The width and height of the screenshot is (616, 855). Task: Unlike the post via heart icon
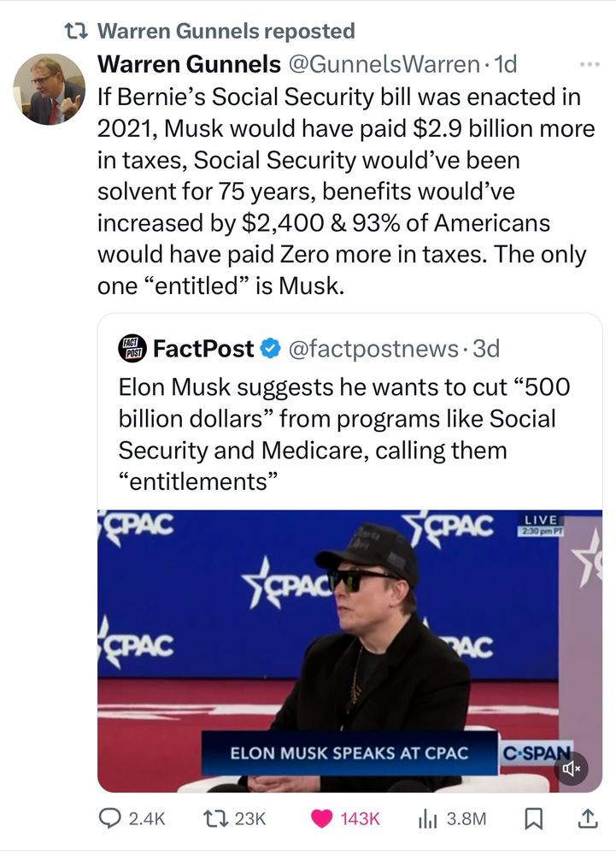324,818
